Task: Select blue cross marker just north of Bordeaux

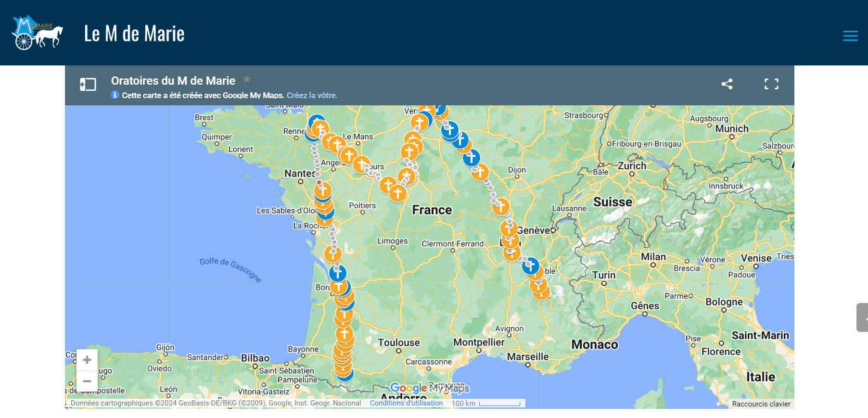Action: coord(338,273)
